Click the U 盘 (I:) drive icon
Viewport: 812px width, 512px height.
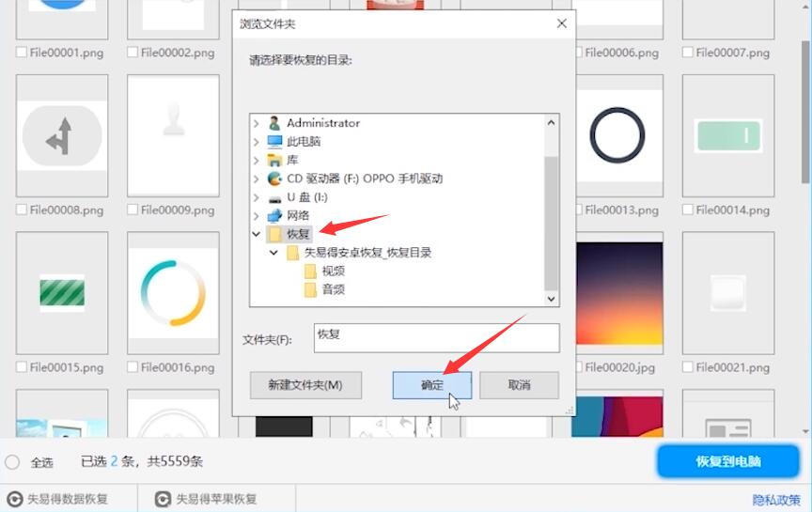274,198
